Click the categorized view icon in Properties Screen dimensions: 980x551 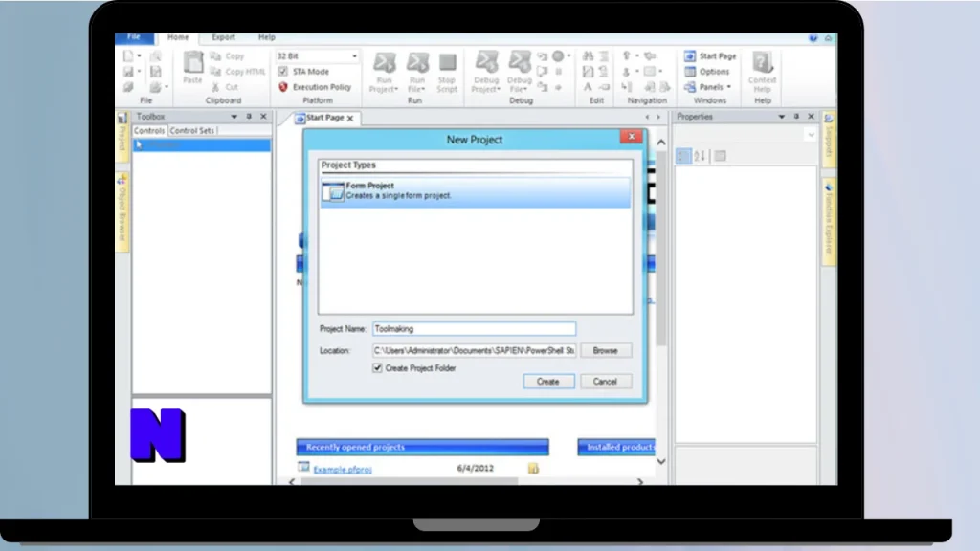(x=683, y=156)
